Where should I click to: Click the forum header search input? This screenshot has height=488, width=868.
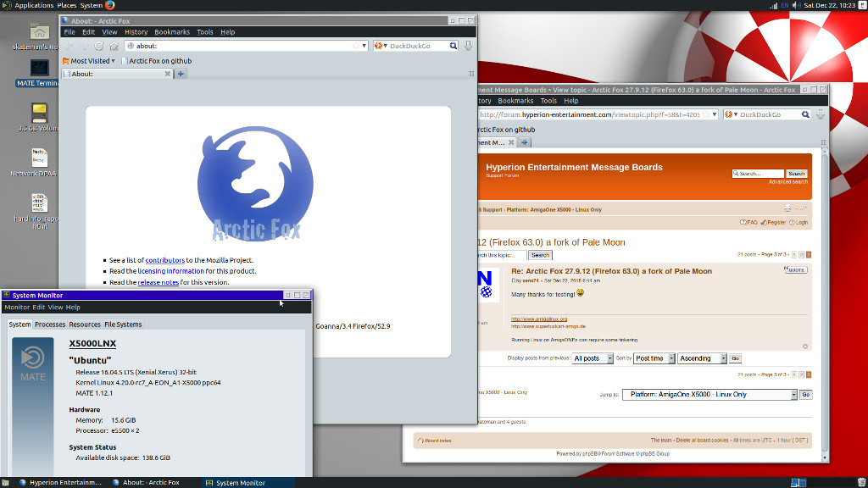point(758,173)
